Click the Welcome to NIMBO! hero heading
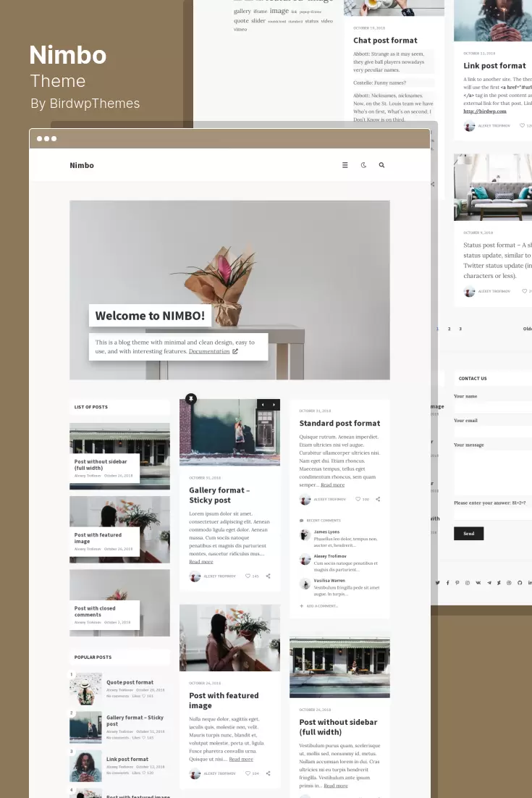 click(x=150, y=316)
